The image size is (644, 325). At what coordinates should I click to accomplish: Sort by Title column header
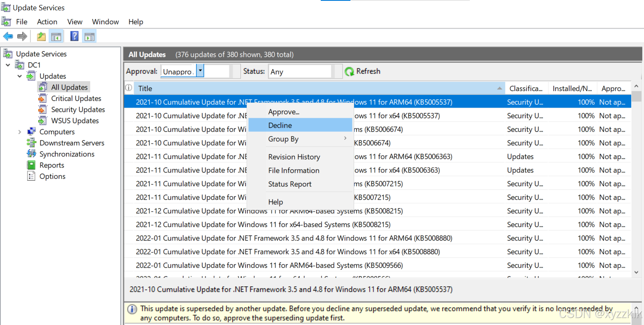pyautogui.click(x=319, y=88)
